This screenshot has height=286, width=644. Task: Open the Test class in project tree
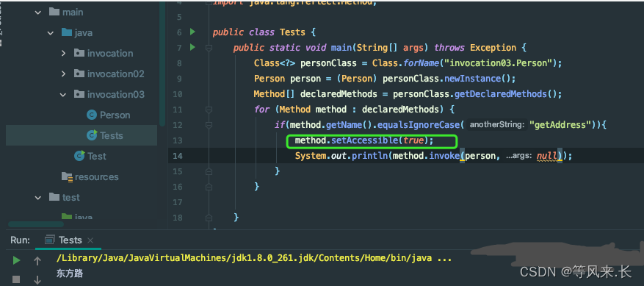[96, 157]
